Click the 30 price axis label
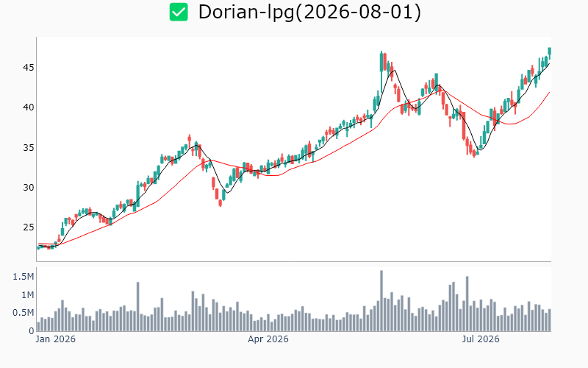588x368 pixels. (29, 188)
